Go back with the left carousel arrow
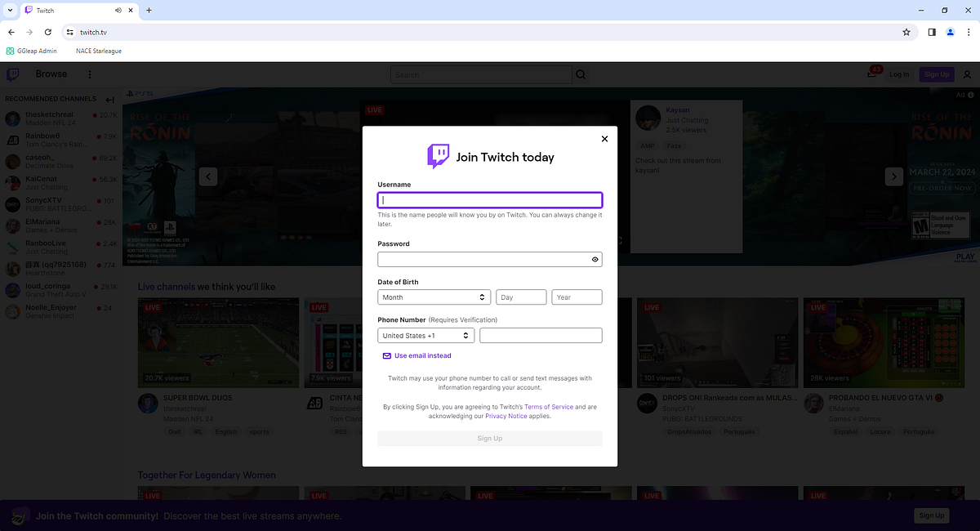 207,176
